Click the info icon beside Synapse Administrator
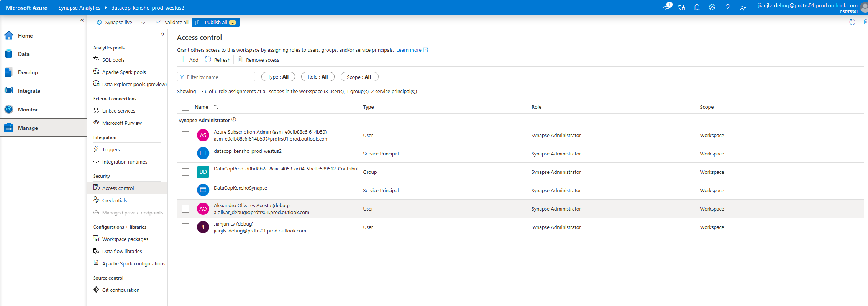Viewport: 868px width, 306px height. tap(234, 119)
